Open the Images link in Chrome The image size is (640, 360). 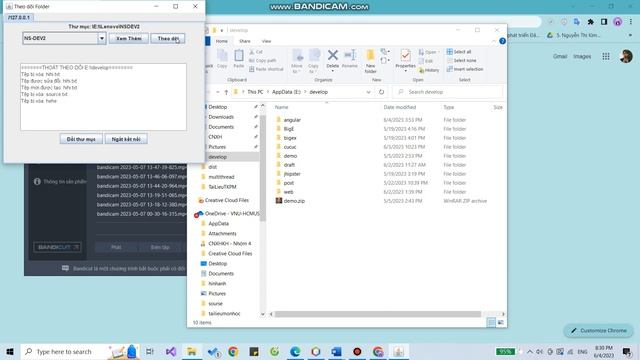pyautogui.click(x=582, y=56)
